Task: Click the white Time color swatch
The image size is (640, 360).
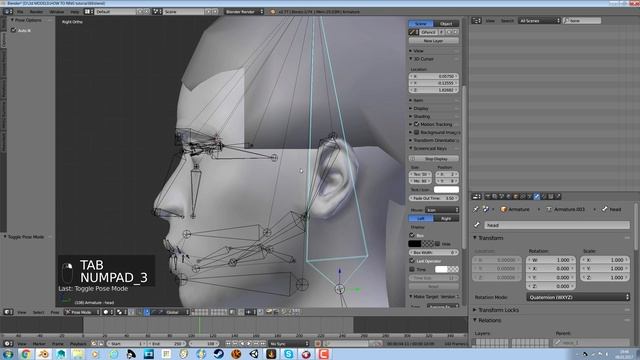Action: [x=441, y=269]
